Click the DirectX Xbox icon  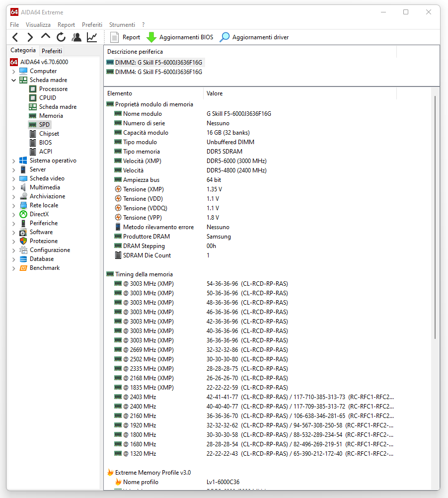tap(23, 214)
